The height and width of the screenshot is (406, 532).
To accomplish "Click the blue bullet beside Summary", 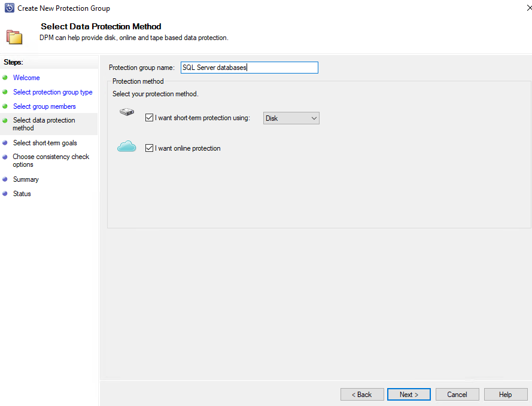I will (x=5, y=179).
